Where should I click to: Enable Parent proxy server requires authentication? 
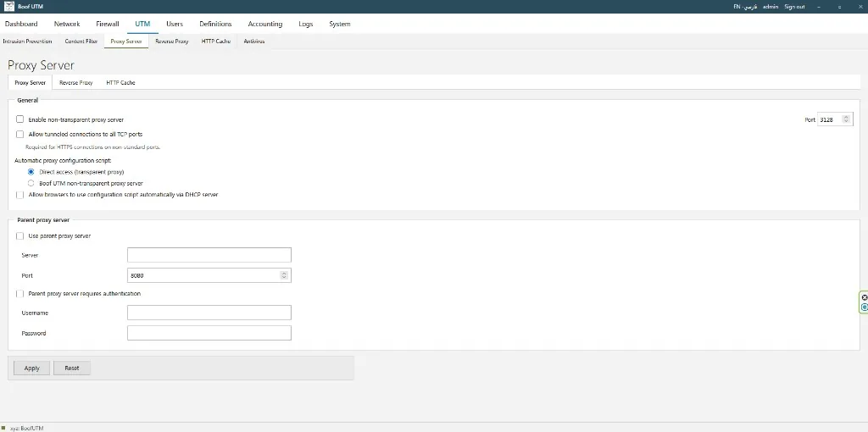point(20,294)
